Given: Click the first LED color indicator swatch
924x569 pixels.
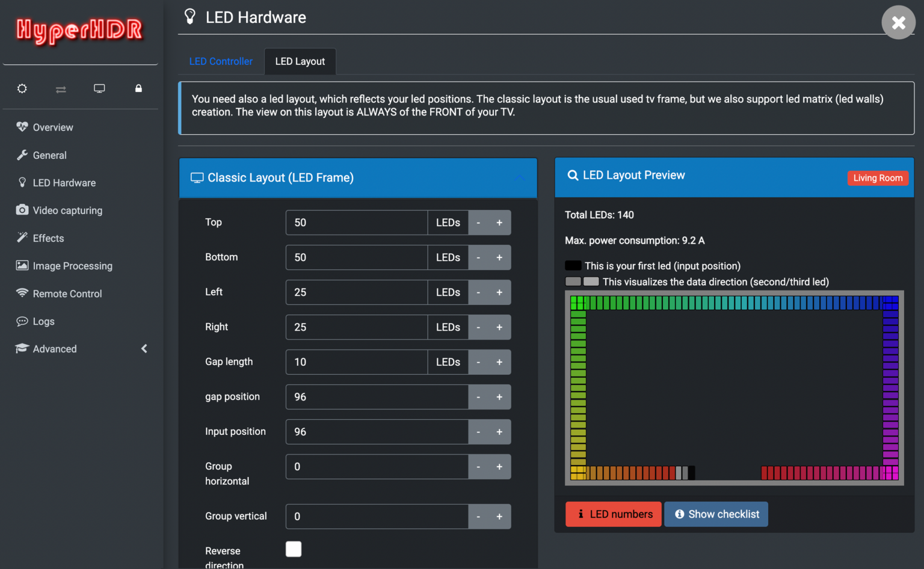Looking at the screenshot, I should point(573,265).
